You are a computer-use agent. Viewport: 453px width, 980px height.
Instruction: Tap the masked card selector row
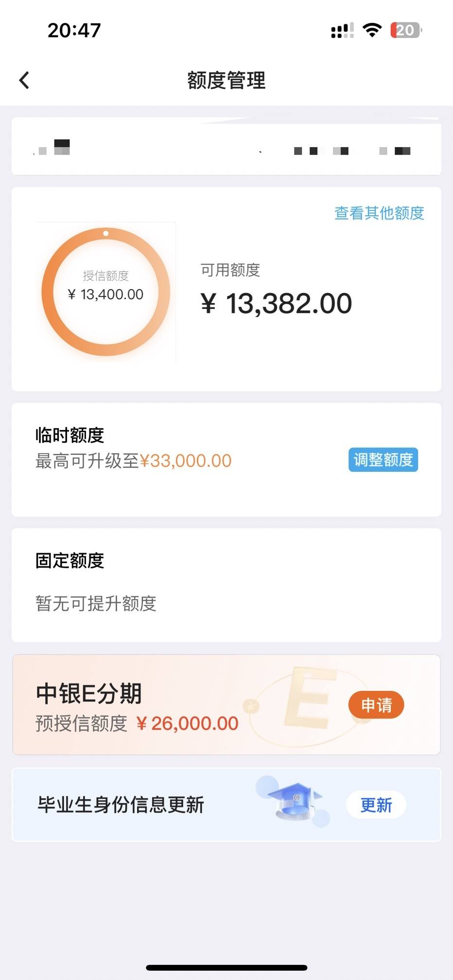pyautogui.click(x=226, y=146)
